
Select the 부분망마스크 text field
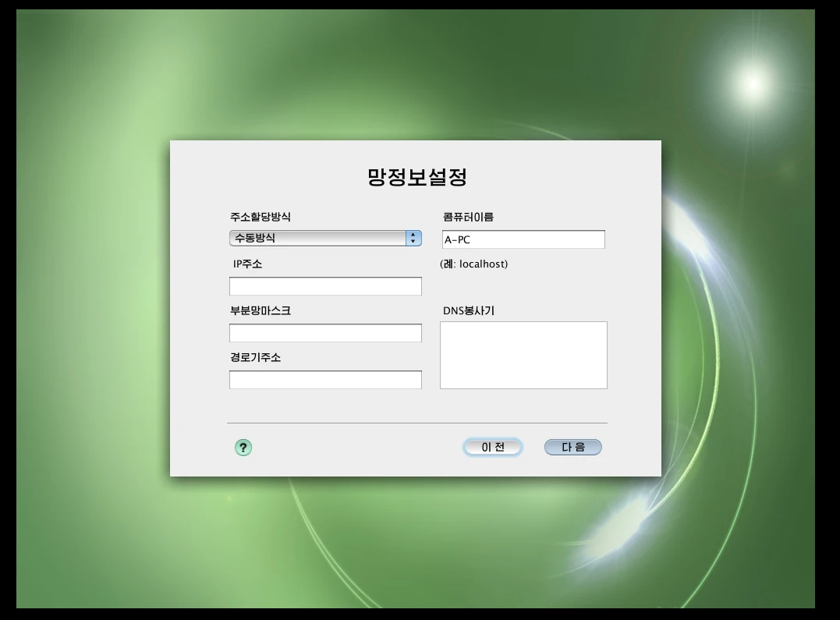pos(324,332)
